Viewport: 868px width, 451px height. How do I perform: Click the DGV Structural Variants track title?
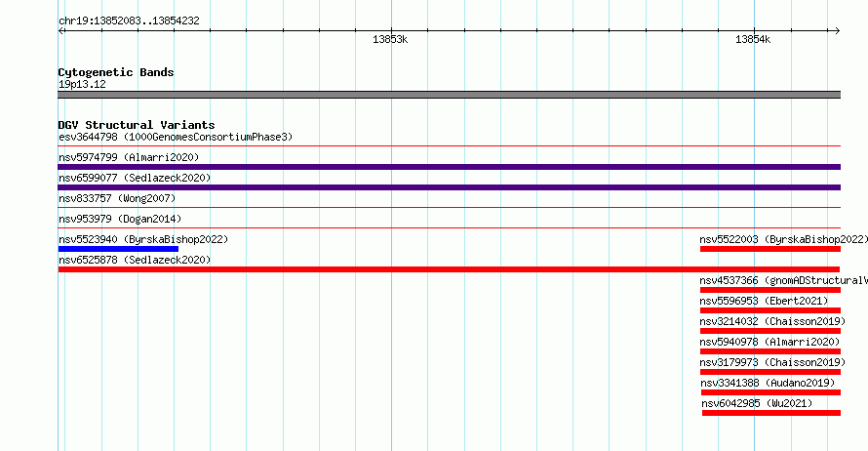[137, 125]
